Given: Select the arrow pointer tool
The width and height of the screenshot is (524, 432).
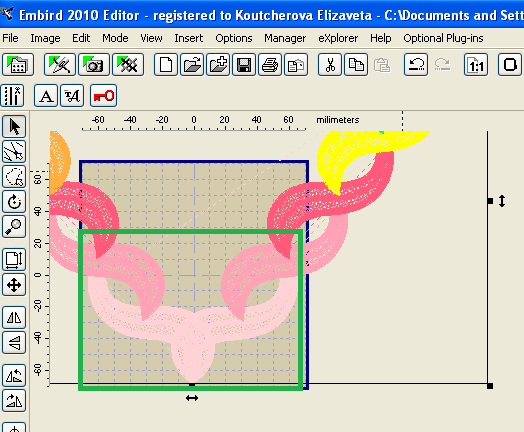Looking at the screenshot, I should [14, 127].
